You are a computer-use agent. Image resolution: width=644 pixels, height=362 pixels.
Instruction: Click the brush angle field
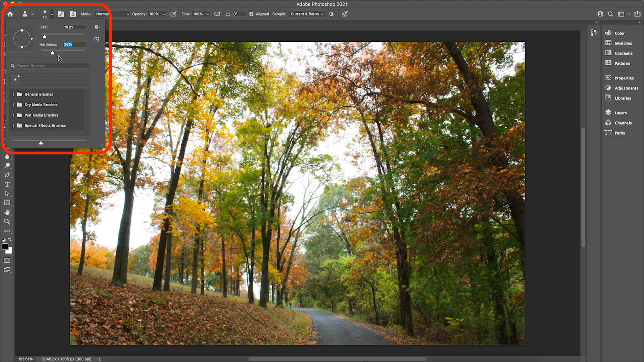[239, 14]
